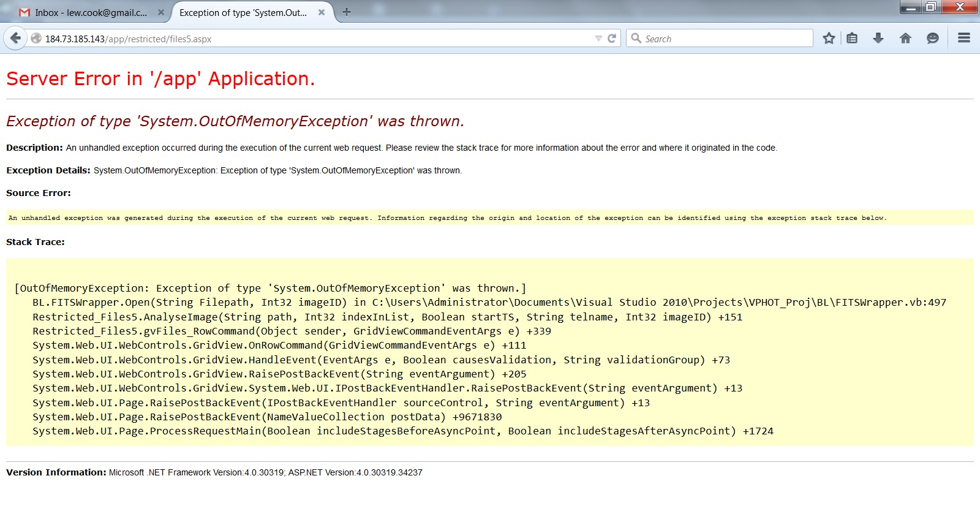Minimize the Firefox browser window
This screenshot has width=980, height=522.
point(910,7)
